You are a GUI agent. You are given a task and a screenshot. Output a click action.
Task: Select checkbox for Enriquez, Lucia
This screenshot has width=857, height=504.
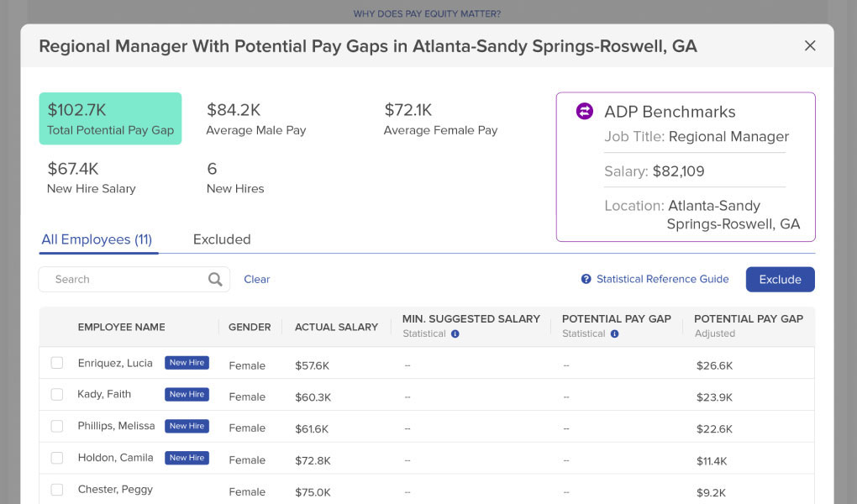pyautogui.click(x=57, y=364)
